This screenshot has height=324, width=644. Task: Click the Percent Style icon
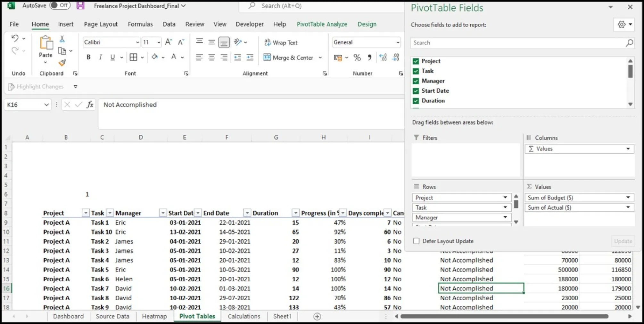coord(357,57)
